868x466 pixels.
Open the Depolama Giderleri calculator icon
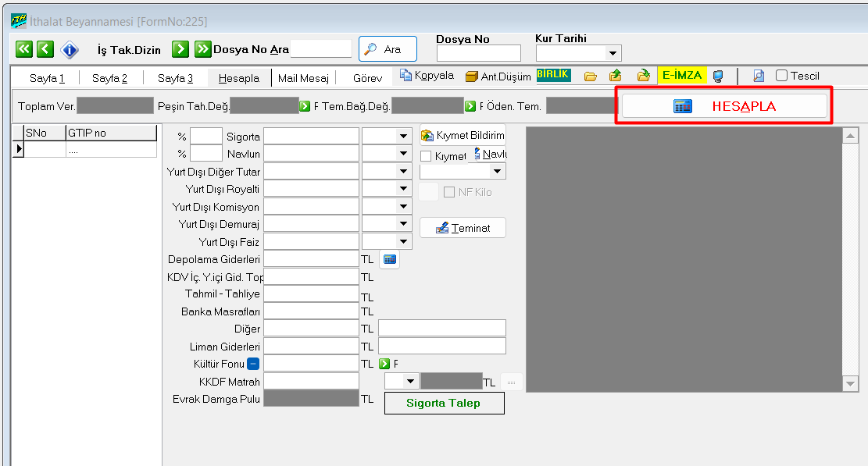pyautogui.click(x=389, y=259)
